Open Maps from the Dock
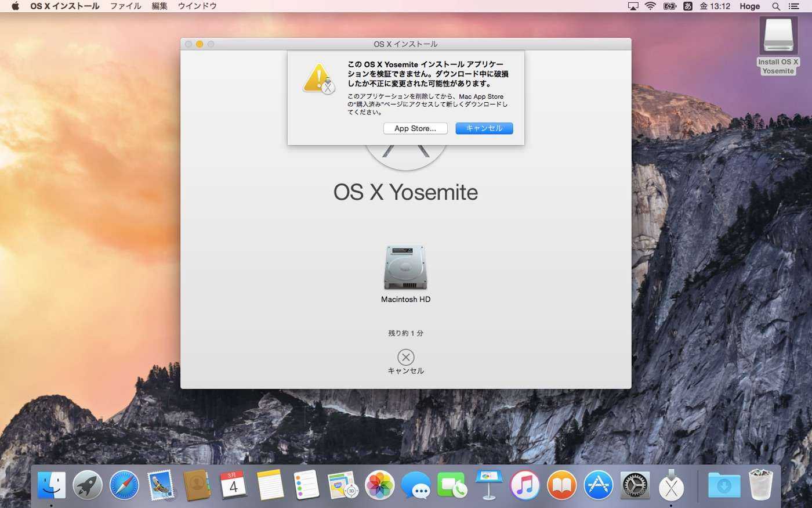Image resolution: width=812 pixels, height=508 pixels. point(343,485)
